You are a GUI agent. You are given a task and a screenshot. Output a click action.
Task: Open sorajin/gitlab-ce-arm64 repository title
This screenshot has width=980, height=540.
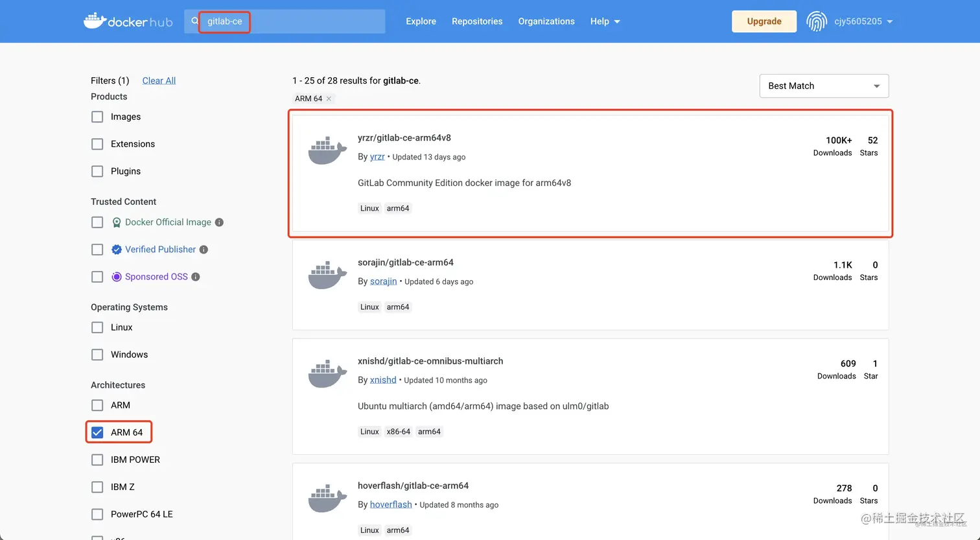(406, 262)
